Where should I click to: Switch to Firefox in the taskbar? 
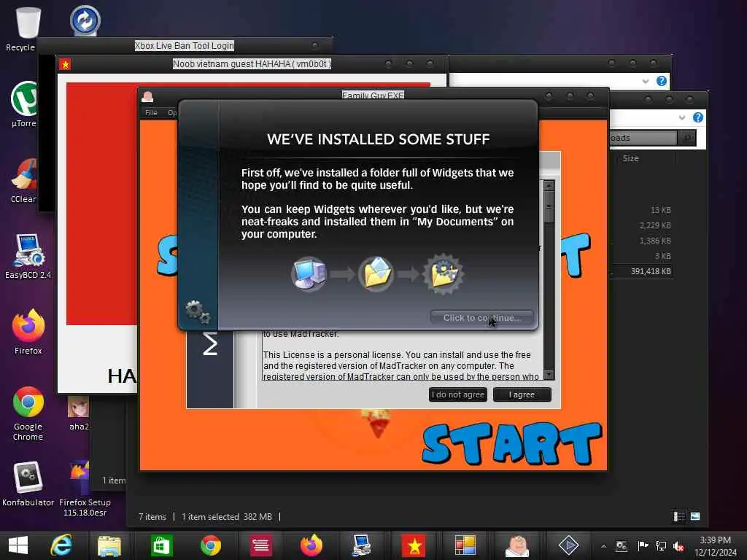coord(311,545)
